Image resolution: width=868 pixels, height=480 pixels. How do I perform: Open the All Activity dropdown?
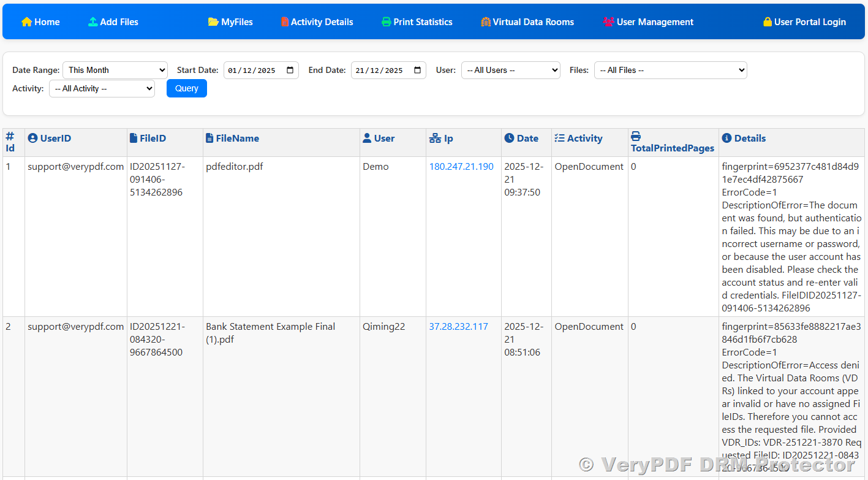pyautogui.click(x=102, y=88)
